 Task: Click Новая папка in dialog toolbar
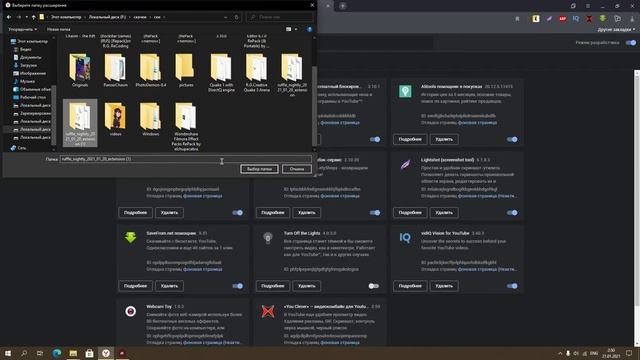[58, 29]
